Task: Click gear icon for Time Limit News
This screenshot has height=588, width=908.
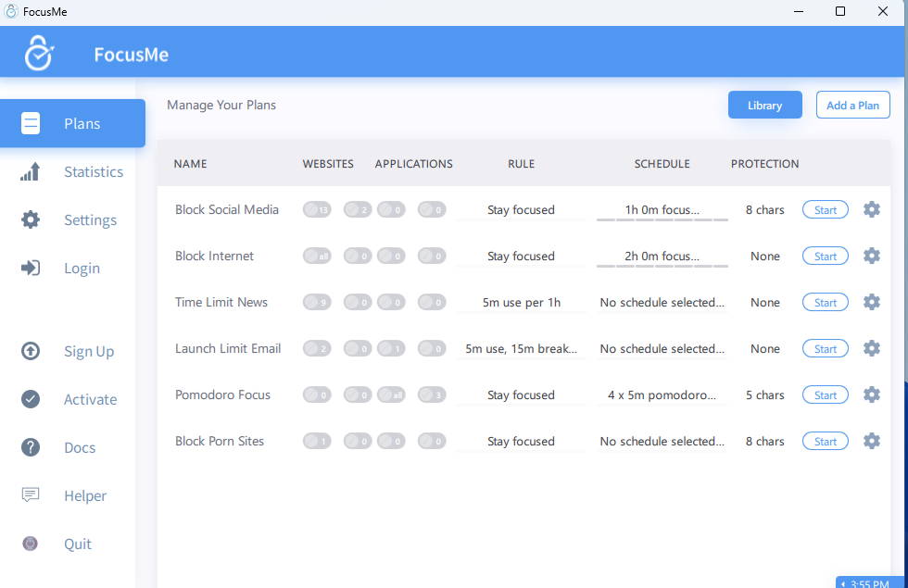Action: [x=871, y=302]
